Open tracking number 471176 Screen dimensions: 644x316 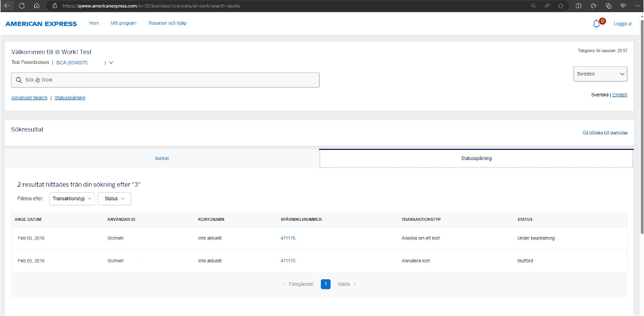288,238
